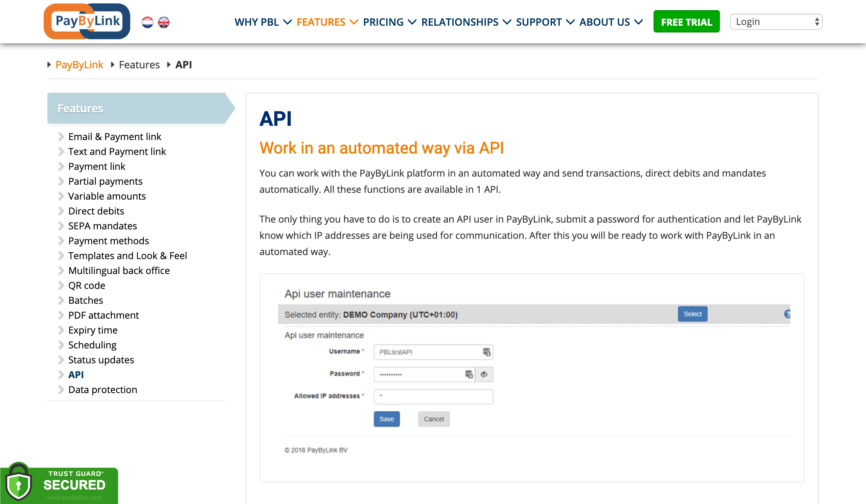Open Payment link sidebar item
The image size is (866, 504).
(x=97, y=166)
